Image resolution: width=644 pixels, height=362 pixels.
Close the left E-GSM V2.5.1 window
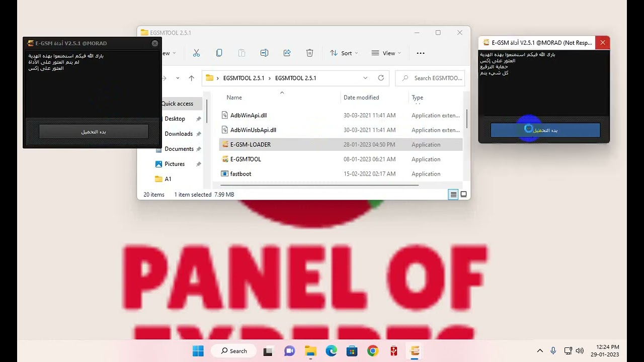155,43
